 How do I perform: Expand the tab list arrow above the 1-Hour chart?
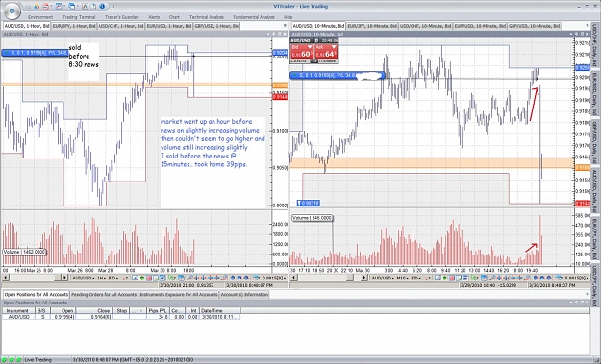pos(285,26)
